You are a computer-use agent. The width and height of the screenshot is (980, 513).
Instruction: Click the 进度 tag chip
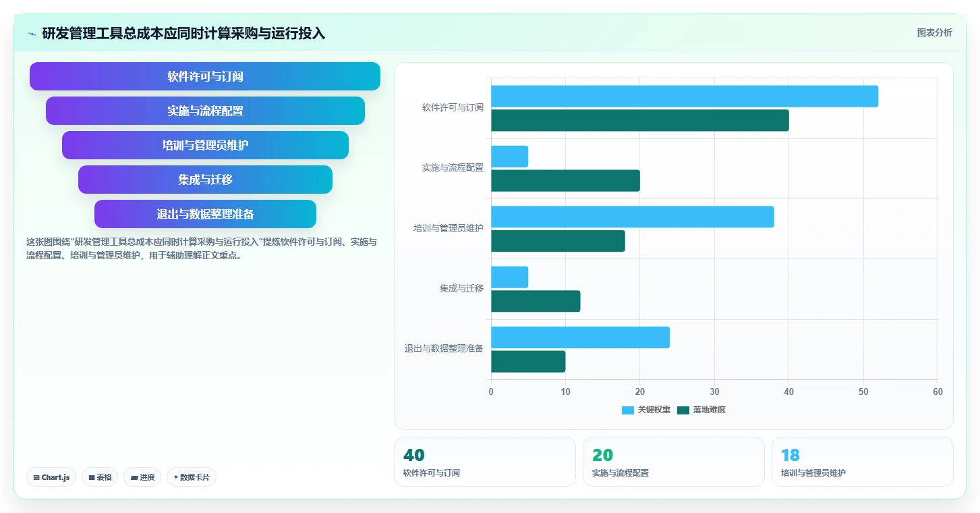[142, 477]
